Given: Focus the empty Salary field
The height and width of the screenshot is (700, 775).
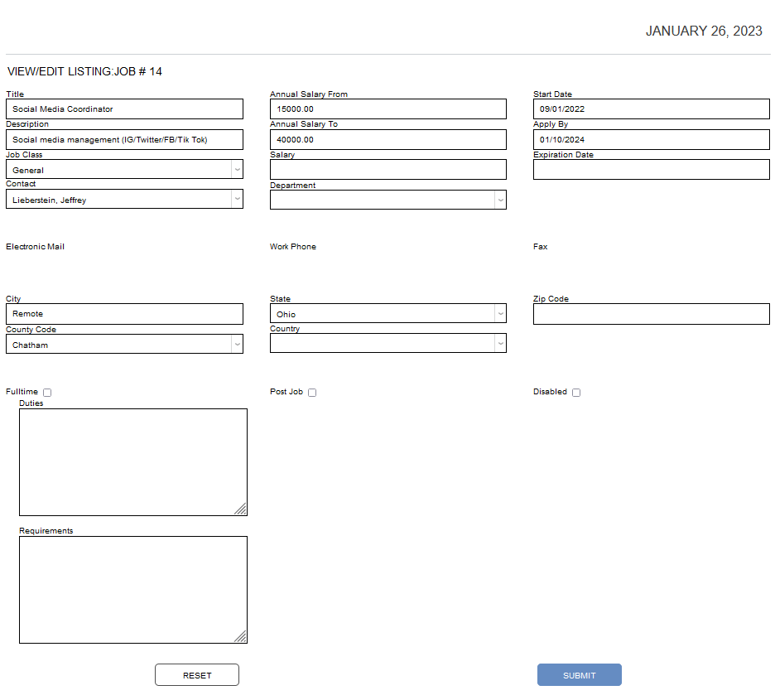Looking at the screenshot, I should coord(388,170).
